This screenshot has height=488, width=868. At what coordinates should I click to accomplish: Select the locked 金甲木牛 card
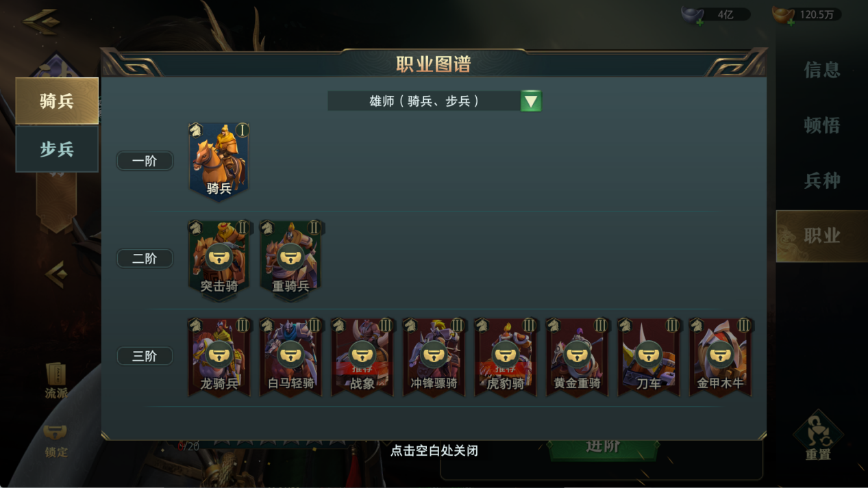720,357
